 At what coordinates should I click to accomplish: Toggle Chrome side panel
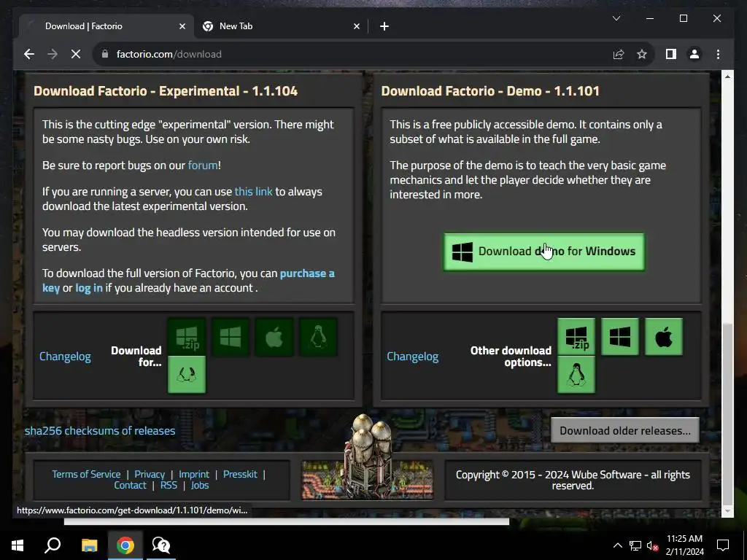pyautogui.click(x=671, y=54)
